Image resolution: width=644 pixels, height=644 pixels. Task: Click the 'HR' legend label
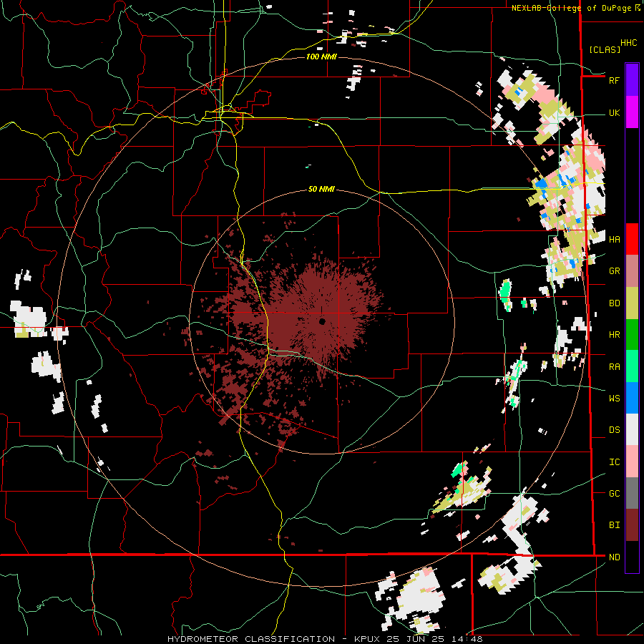[614, 335]
